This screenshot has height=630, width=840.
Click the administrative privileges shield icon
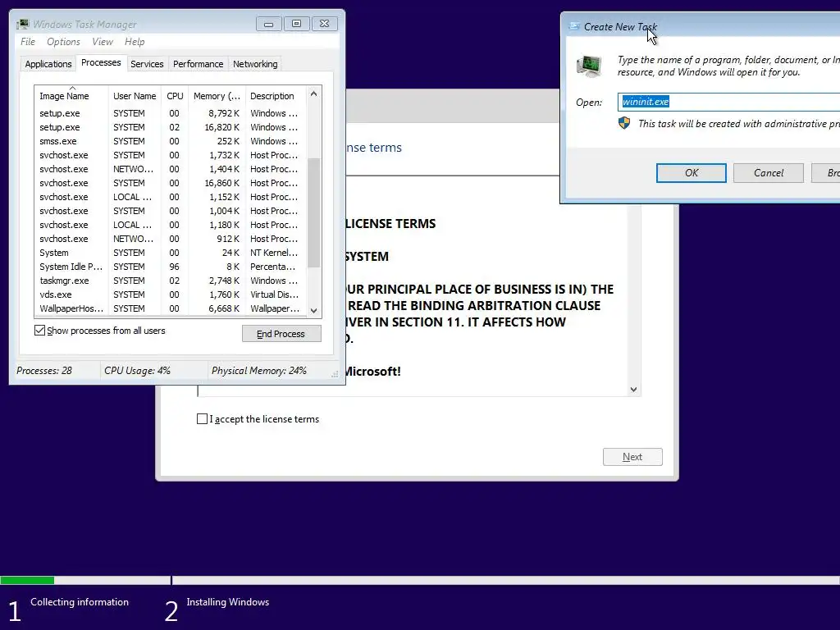click(624, 123)
